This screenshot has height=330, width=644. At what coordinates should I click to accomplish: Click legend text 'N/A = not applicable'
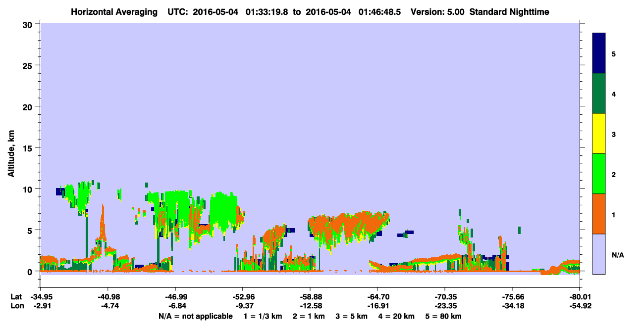195,316
